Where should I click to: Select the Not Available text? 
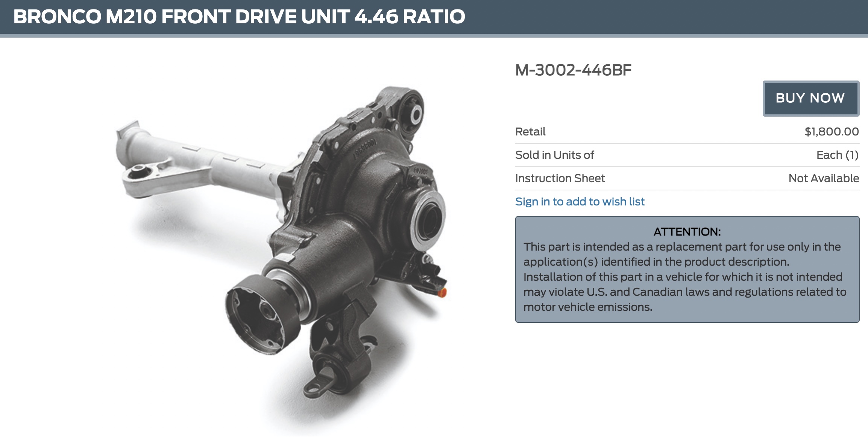[824, 178]
